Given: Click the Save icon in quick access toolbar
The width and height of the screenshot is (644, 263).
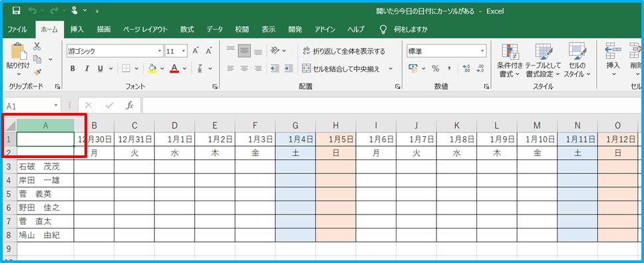Looking at the screenshot, I should pos(17,11).
